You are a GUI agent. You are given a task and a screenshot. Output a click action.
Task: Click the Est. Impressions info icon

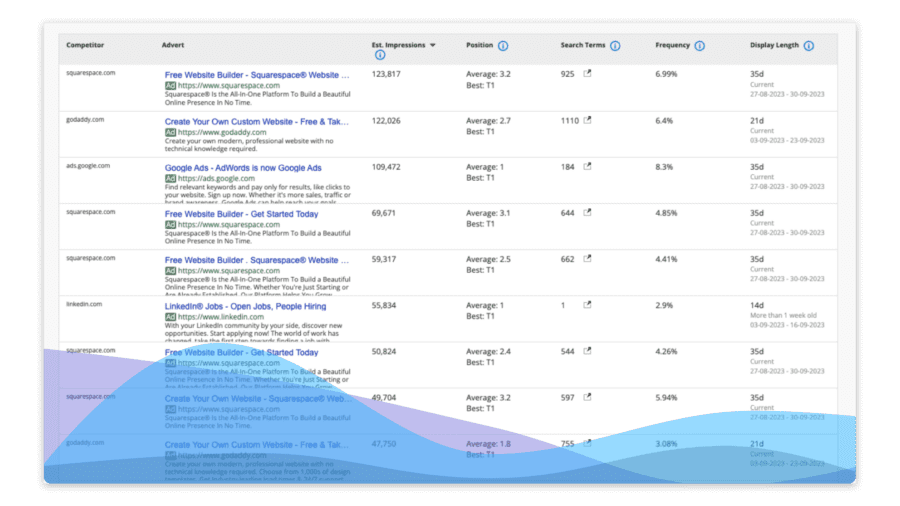tap(380, 55)
